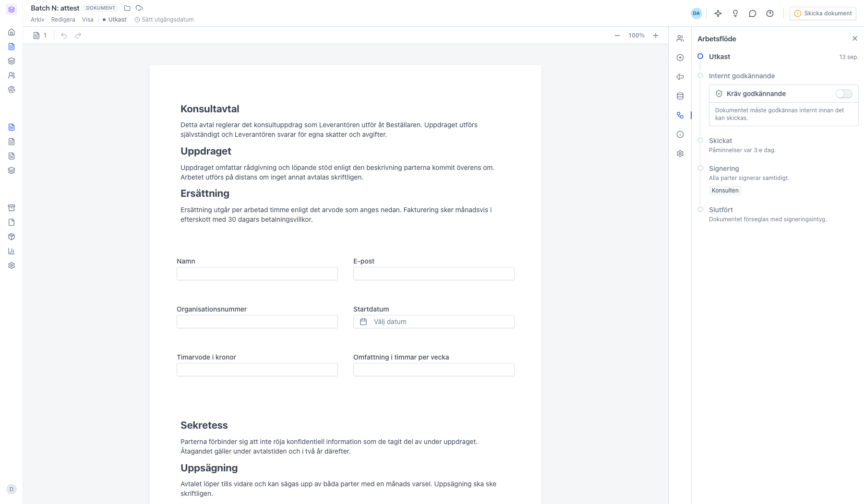The width and height of the screenshot is (864, 504).
Task: Select the Utkast workflow step circle
Action: click(700, 56)
